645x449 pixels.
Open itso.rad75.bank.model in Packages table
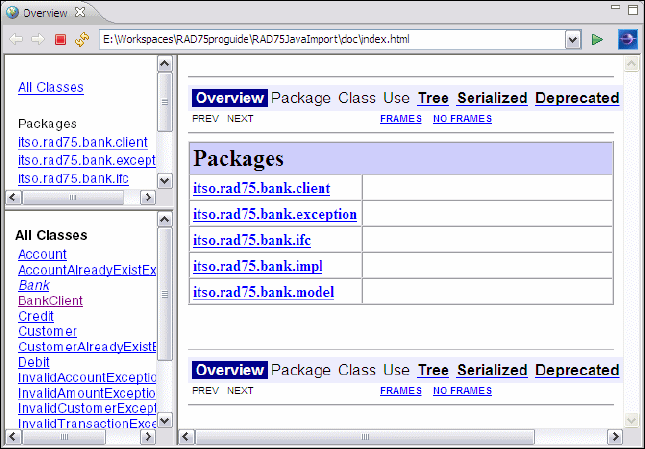pos(264,292)
